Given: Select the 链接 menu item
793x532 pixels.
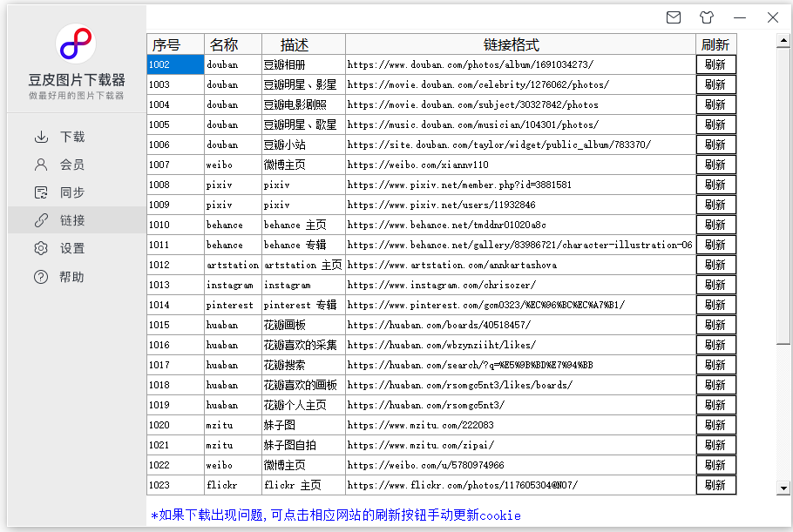Looking at the screenshot, I should pyautogui.click(x=77, y=220).
